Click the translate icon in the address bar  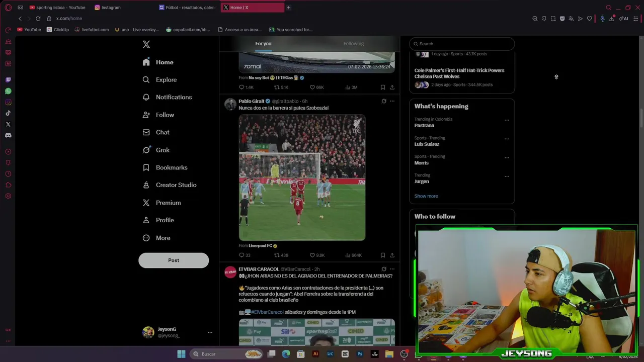[571, 19]
